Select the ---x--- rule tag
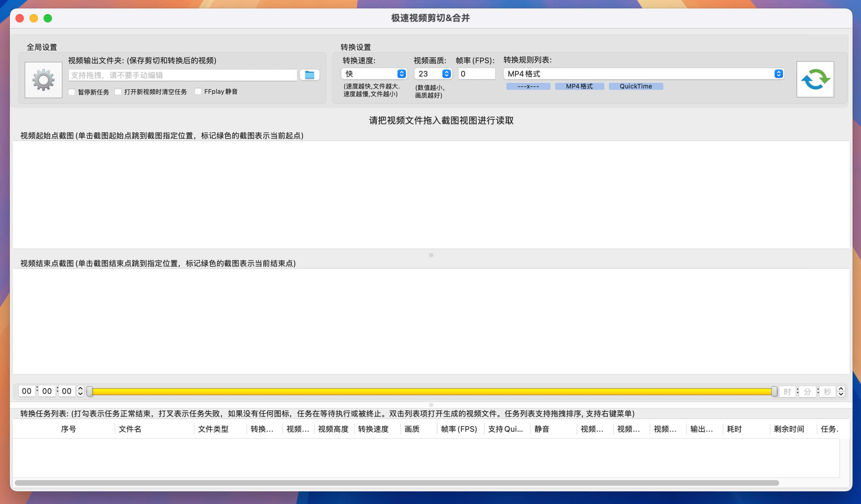This screenshot has width=861, height=504. click(x=528, y=86)
